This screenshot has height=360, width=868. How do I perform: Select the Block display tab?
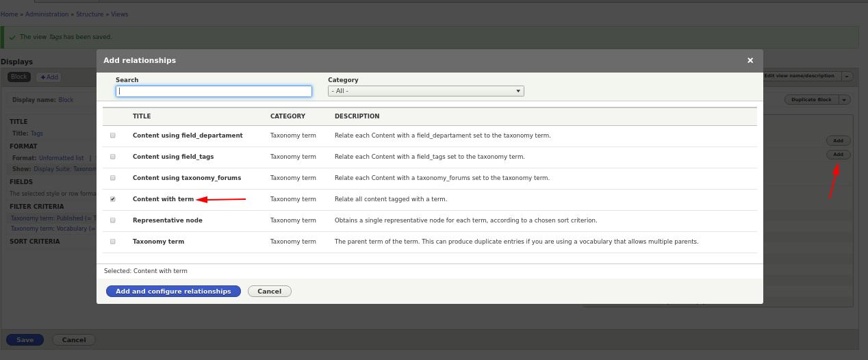click(19, 77)
